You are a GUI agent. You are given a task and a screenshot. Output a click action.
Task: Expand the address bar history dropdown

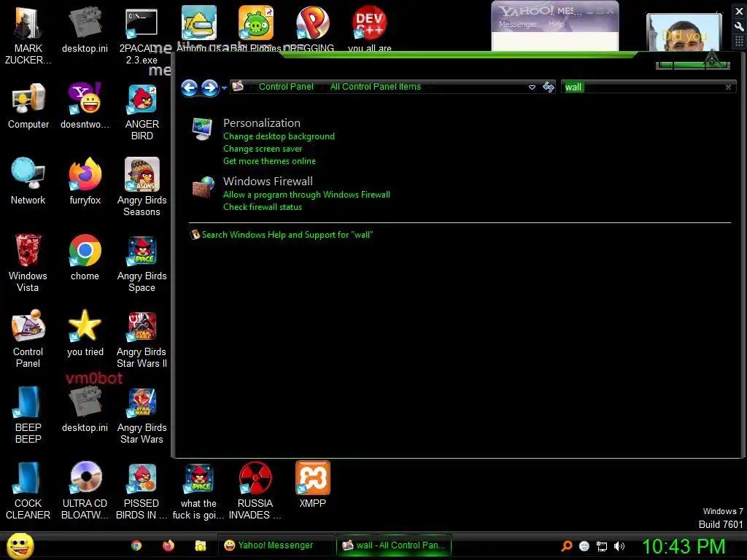532,87
